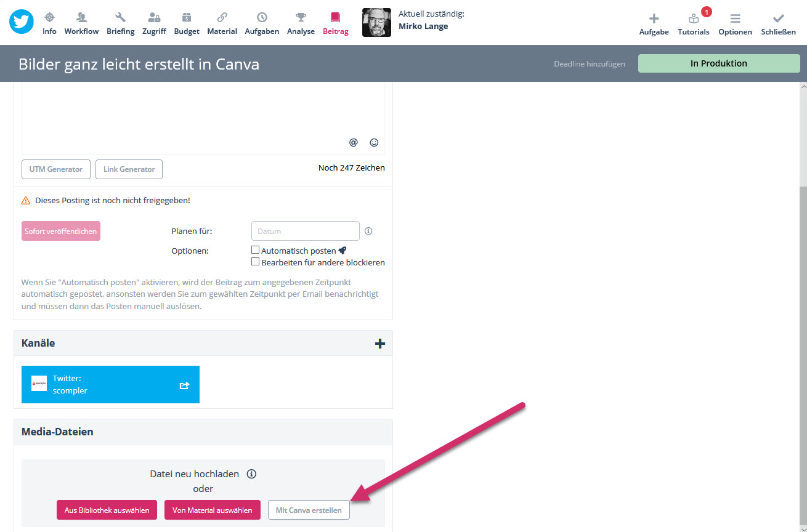Click info icon next to Datum field

point(368,232)
